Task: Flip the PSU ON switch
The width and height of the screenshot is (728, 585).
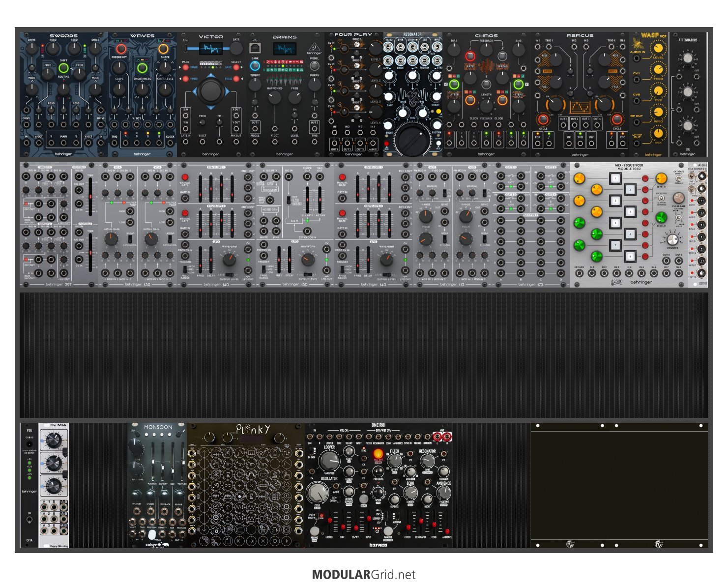Action: point(29,520)
